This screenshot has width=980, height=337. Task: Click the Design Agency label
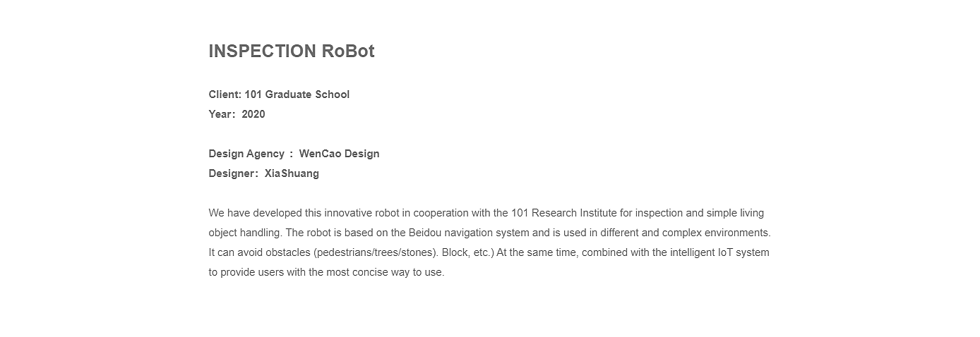(246, 154)
